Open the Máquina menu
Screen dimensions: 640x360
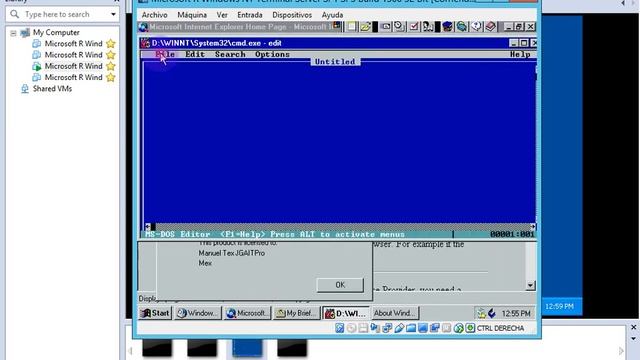pos(192,15)
